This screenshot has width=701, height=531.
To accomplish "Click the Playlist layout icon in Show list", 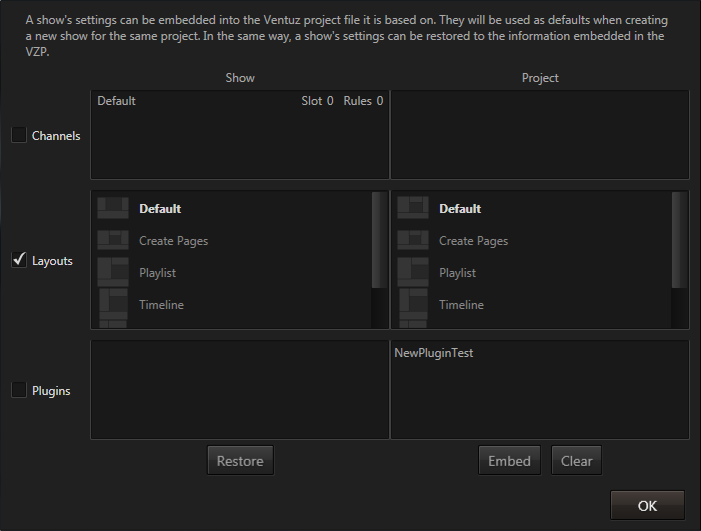I will pyautogui.click(x=112, y=272).
